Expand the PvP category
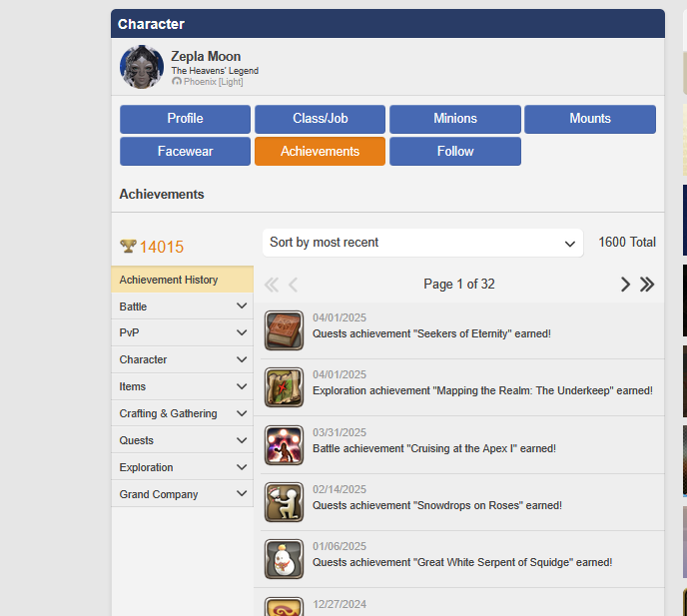 click(183, 332)
